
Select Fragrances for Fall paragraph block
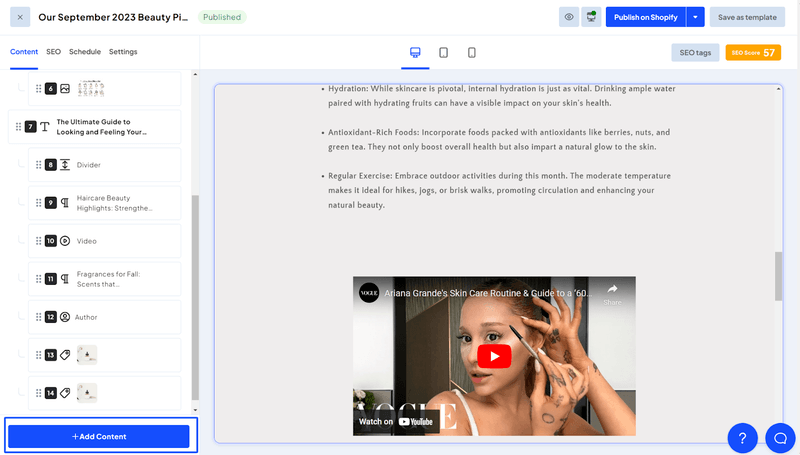[105, 279]
